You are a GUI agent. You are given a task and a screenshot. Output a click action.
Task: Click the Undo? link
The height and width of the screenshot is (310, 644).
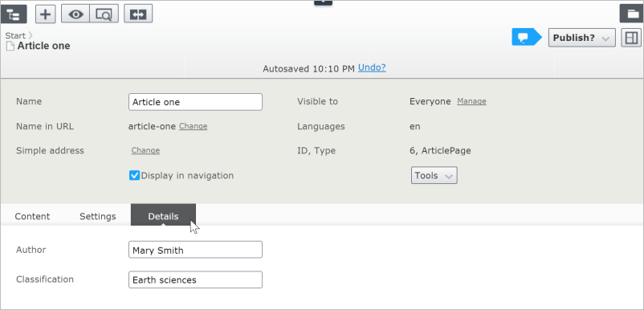[x=372, y=67]
